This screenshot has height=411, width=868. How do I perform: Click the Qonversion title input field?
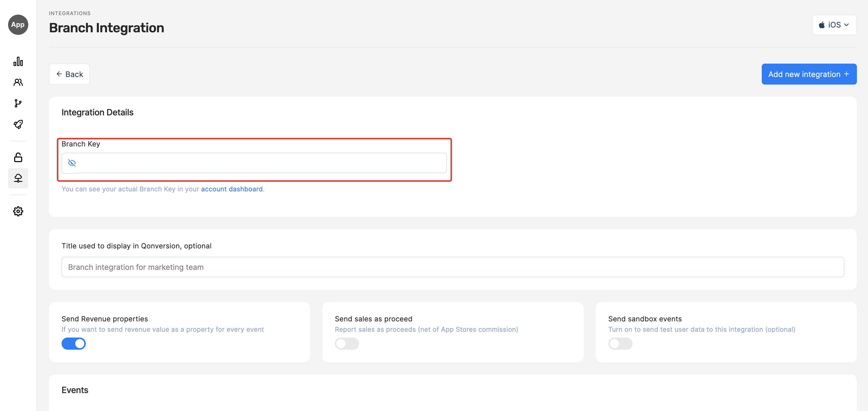[452, 267]
